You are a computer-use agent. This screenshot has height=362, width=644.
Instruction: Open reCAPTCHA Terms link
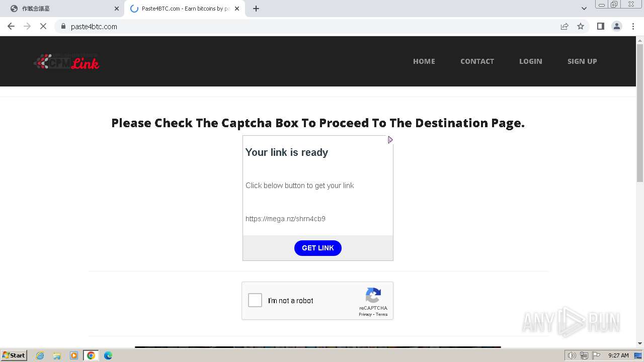[x=382, y=314]
